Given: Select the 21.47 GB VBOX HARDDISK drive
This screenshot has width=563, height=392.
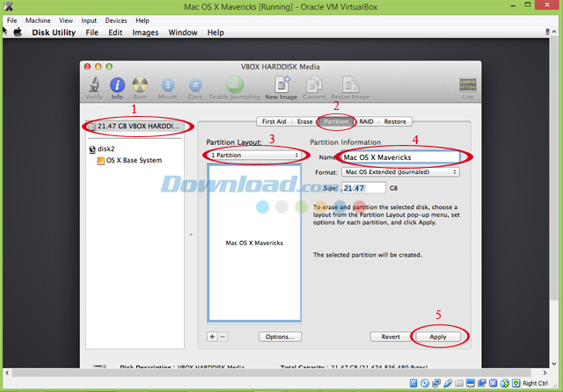Looking at the screenshot, I should [x=135, y=127].
